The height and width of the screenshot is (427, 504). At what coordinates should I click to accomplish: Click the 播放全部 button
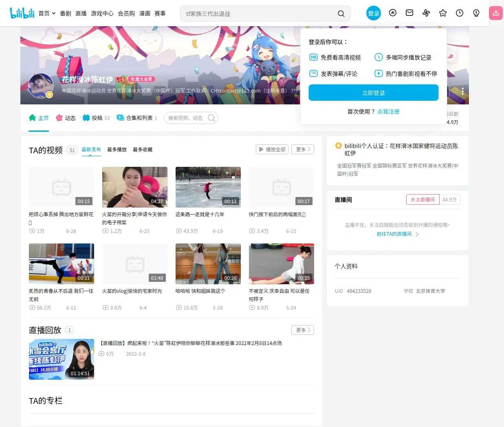[272, 149]
